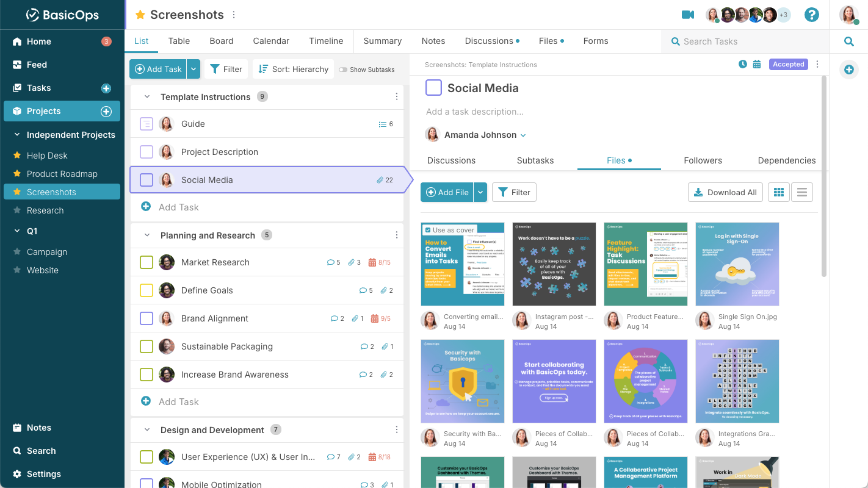868x488 pixels.
Task: Collapse the Q1 project group
Action: click(x=16, y=231)
